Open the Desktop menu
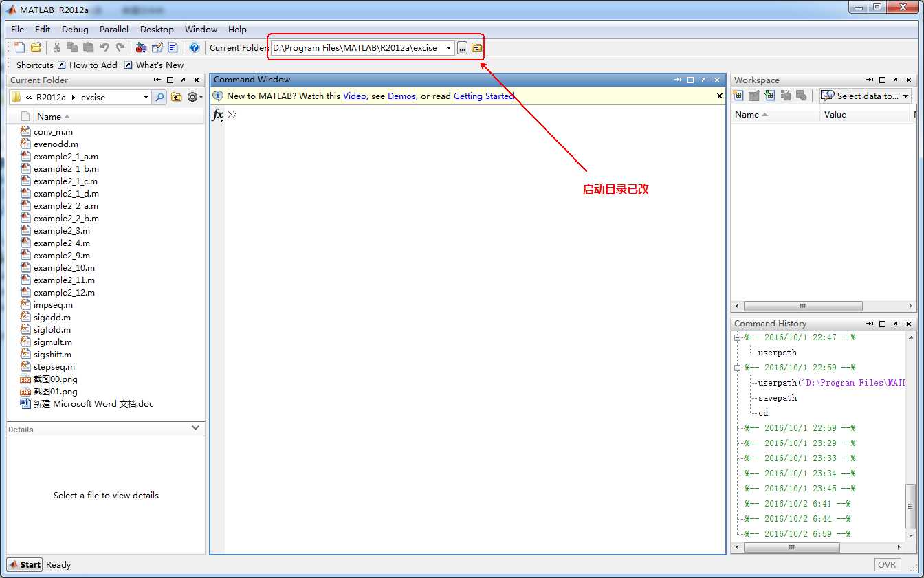Screen dimensions: 924x578 tap(157, 30)
